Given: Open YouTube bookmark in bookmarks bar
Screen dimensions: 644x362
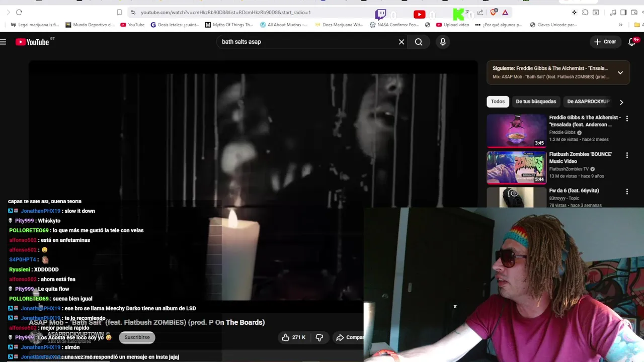Looking at the screenshot, I should coord(132,25).
